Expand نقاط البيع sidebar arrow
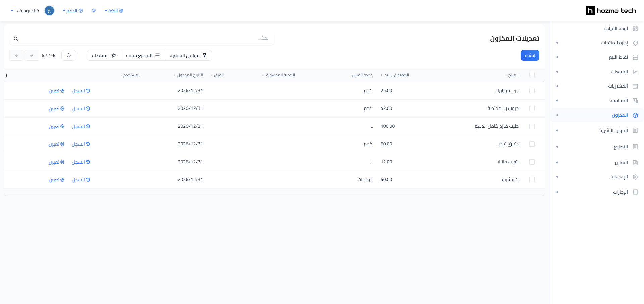Screen dimensions: 644x304 (x=557, y=57)
